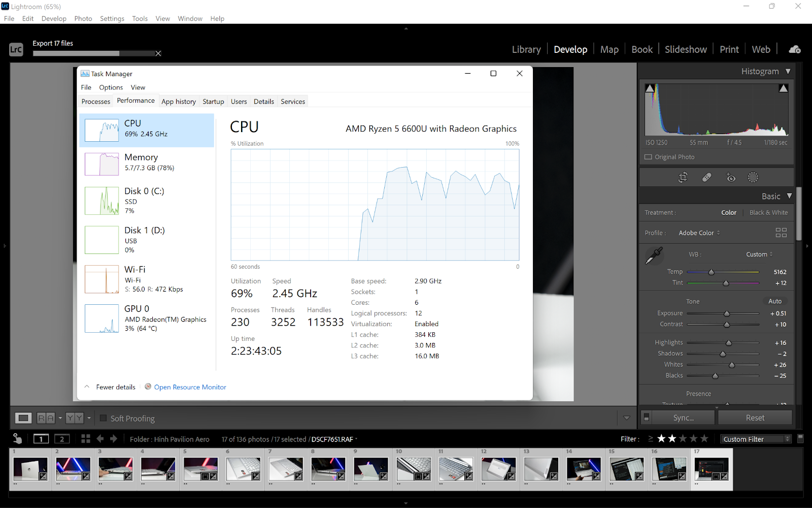Open Lightroom's Develop menu
Viewport: 812px width, 508px height.
(x=54, y=19)
